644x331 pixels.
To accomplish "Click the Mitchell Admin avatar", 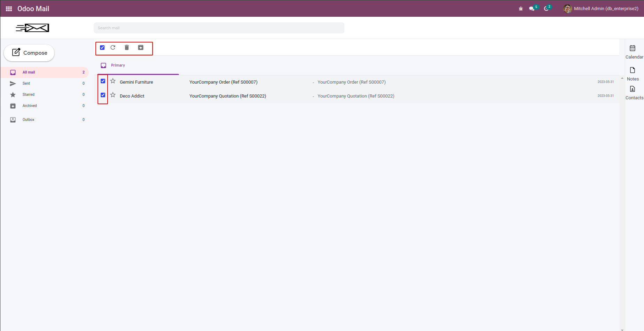I will coord(568,9).
